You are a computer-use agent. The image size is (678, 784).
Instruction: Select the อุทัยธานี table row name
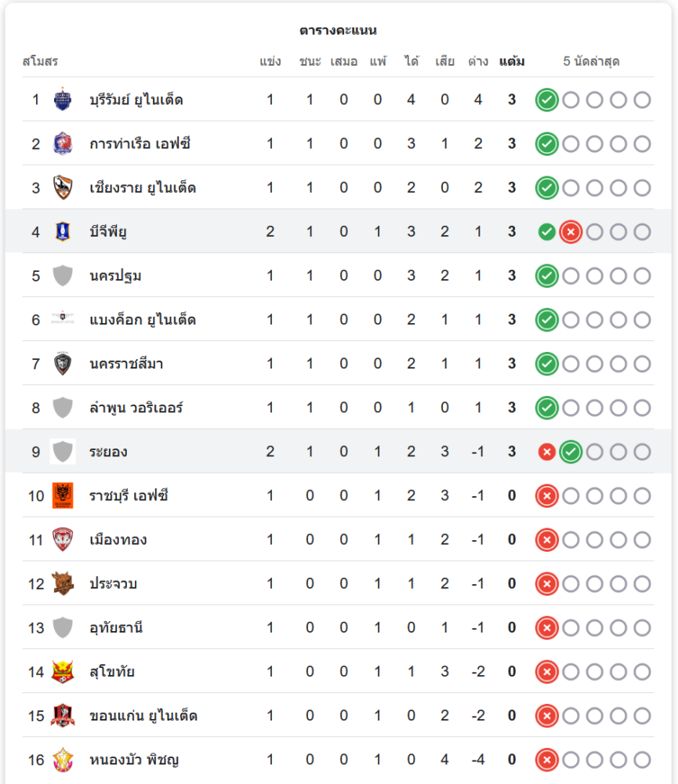[116, 627]
